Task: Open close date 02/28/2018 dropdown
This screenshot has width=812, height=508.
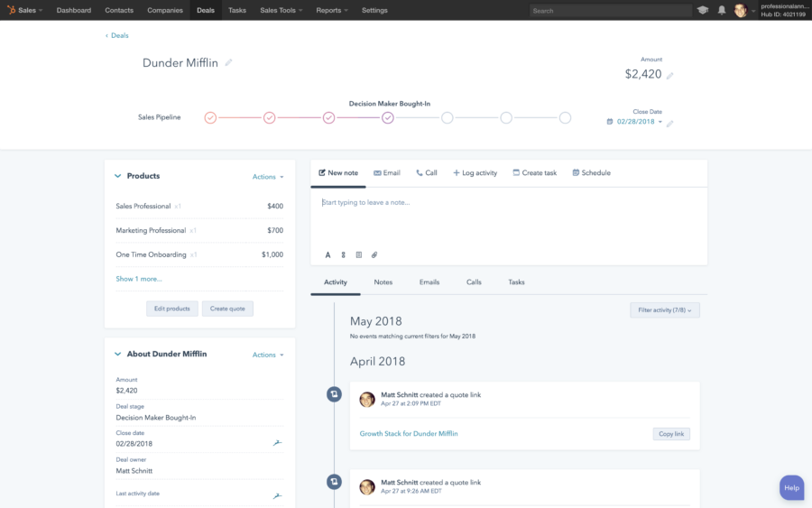Action: 639,122
